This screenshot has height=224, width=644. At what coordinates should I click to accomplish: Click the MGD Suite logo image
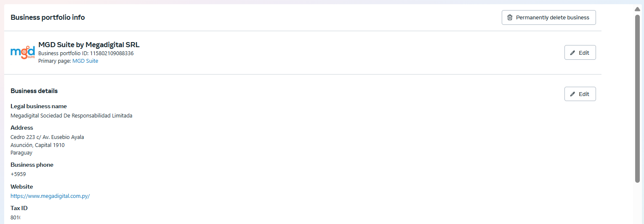[x=22, y=53]
